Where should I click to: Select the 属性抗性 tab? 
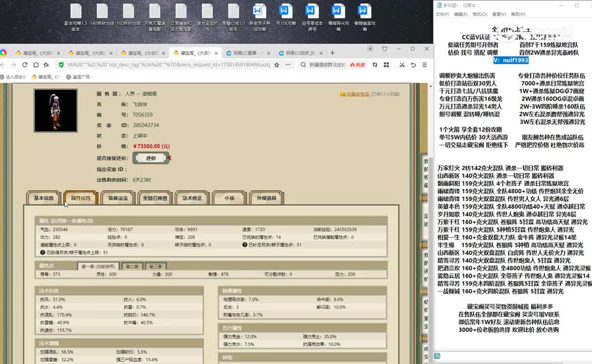pos(81,198)
